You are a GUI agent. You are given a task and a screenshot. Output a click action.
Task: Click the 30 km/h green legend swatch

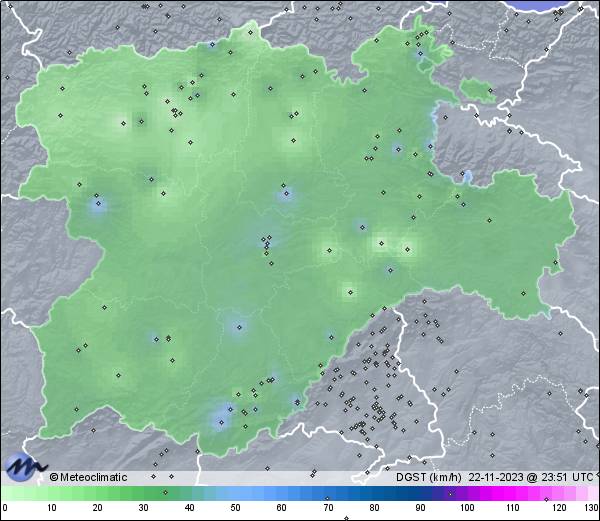[142, 494]
